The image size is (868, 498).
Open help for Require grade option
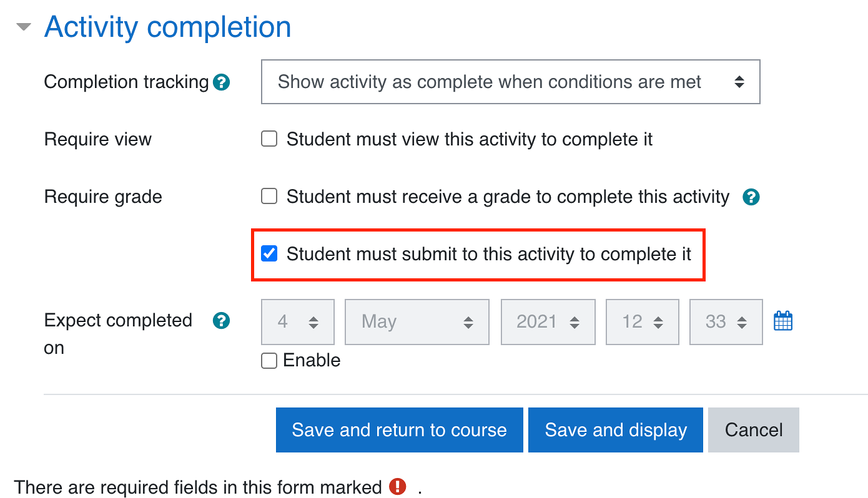(x=751, y=197)
